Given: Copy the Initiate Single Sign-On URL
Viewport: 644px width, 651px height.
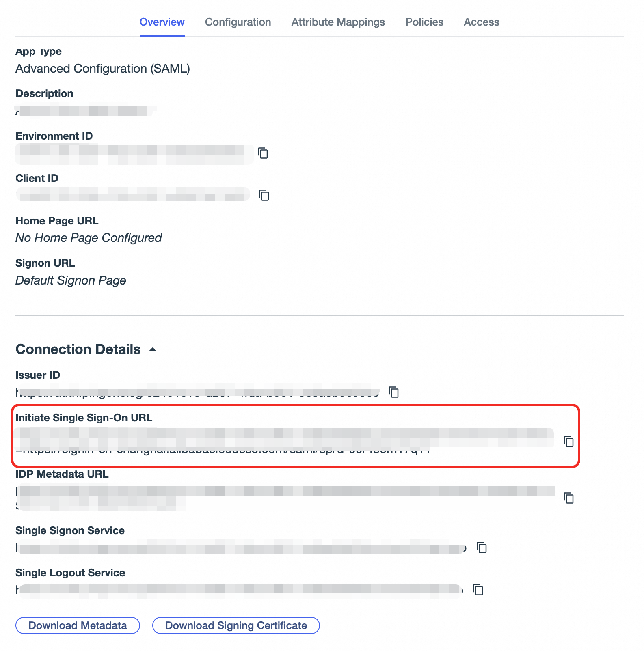Looking at the screenshot, I should coord(568,441).
